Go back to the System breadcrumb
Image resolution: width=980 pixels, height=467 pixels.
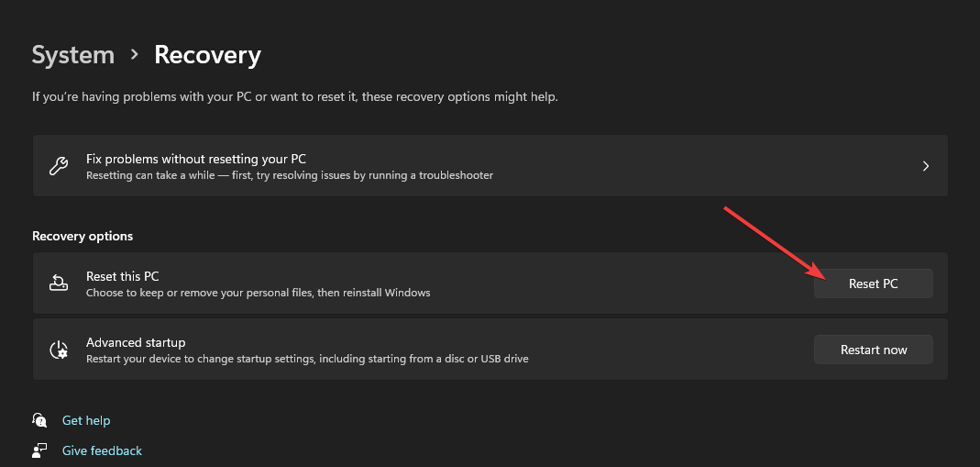click(x=73, y=55)
